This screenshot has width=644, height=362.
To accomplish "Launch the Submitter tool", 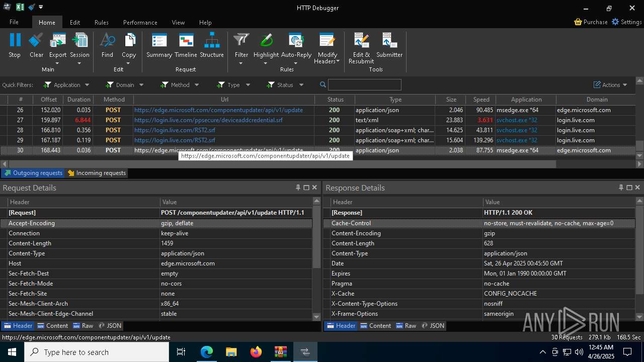I will click(389, 45).
